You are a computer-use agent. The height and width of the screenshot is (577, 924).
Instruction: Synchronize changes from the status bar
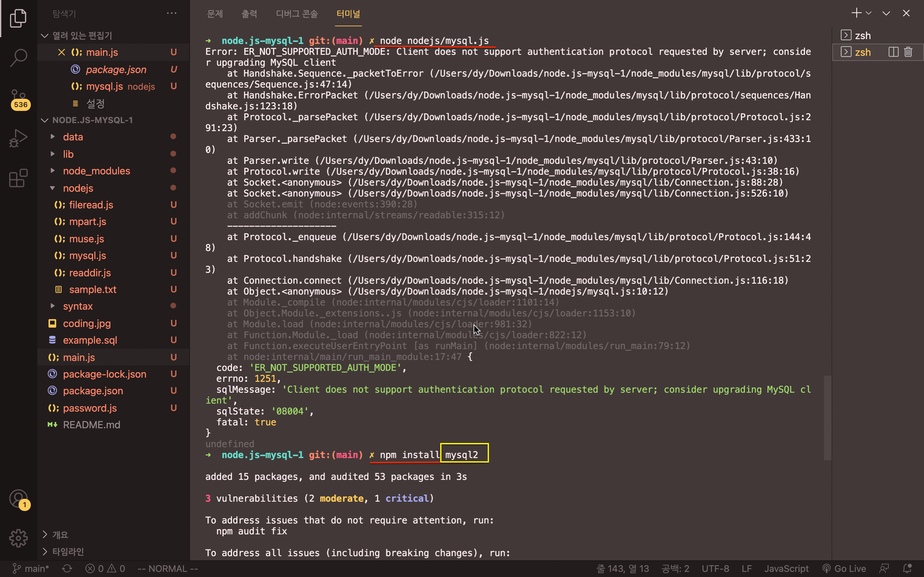tap(67, 569)
